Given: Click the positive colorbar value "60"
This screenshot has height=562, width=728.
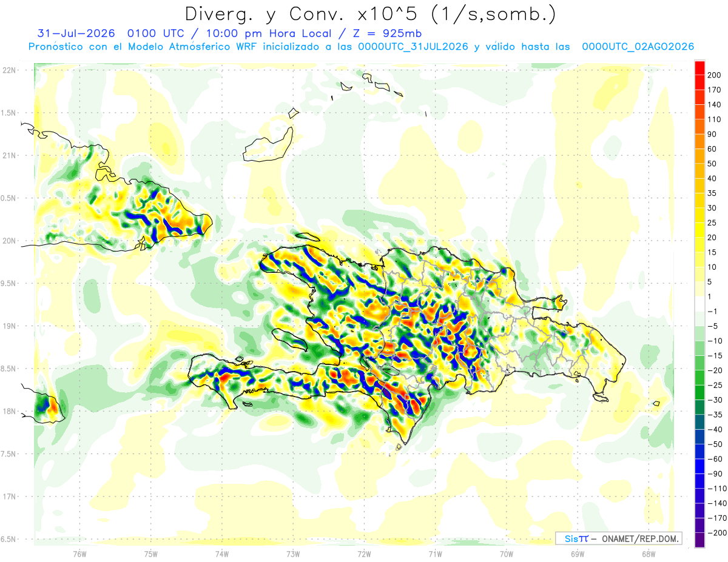Looking at the screenshot, I should [712, 149].
